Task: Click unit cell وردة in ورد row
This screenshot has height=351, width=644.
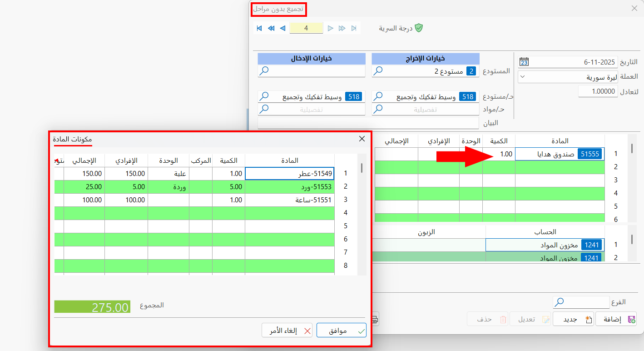Action: (x=168, y=186)
